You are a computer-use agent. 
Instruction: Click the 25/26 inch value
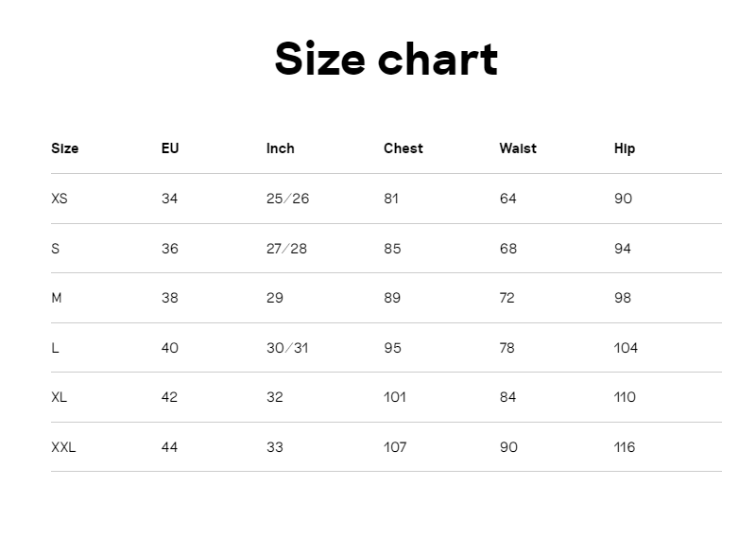coord(288,199)
